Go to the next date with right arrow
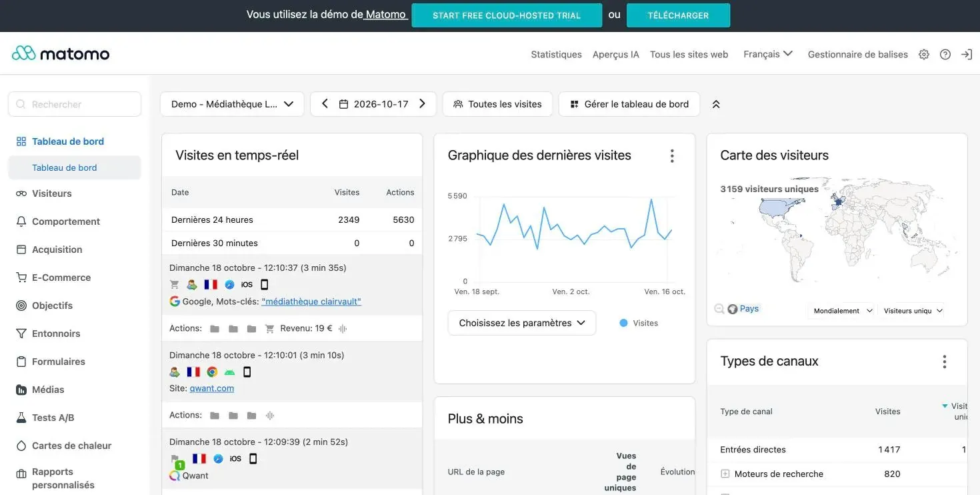 coord(422,104)
